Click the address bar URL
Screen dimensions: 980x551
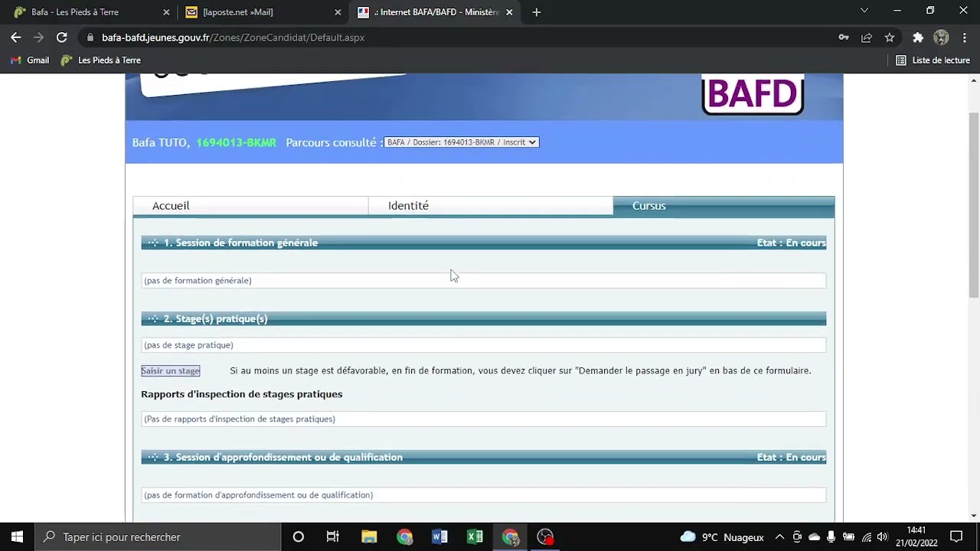coord(233,37)
